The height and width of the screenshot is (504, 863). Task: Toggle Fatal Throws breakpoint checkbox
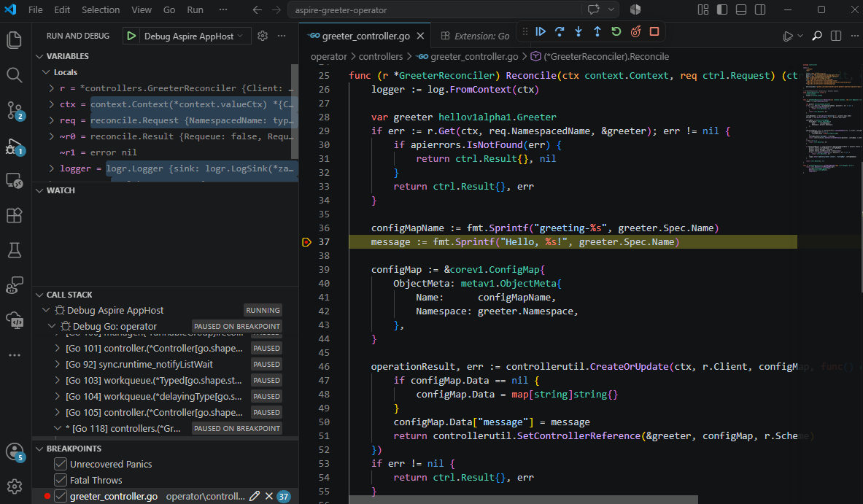[61, 481]
